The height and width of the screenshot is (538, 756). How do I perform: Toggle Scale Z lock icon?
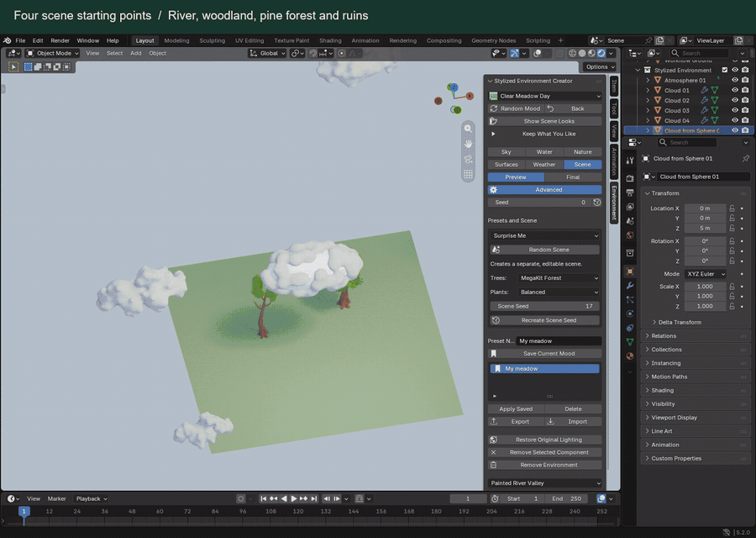click(732, 306)
